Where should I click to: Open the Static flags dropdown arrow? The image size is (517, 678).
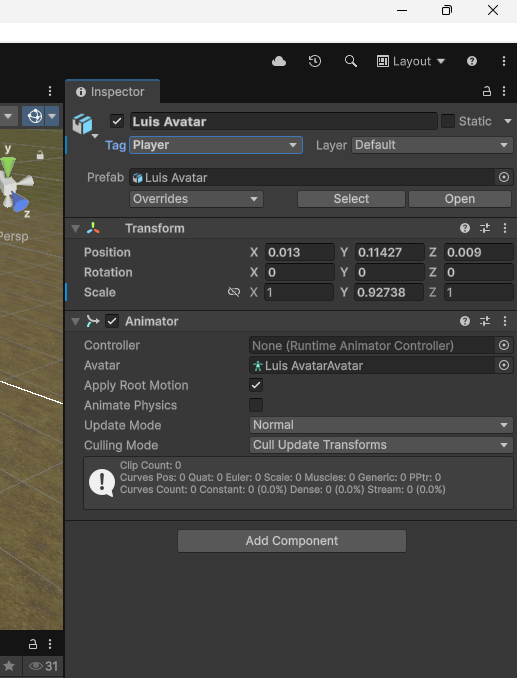508,122
